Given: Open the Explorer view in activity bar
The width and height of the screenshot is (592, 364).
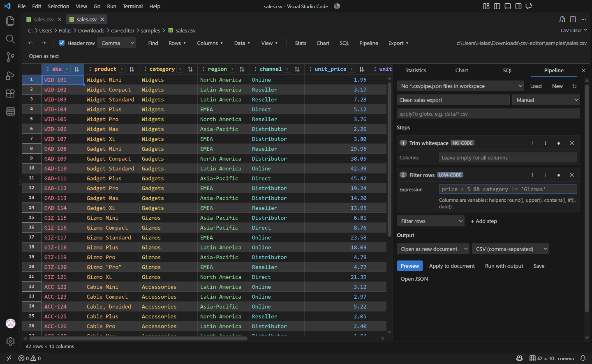Looking at the screenshot, I should [10, 21].
